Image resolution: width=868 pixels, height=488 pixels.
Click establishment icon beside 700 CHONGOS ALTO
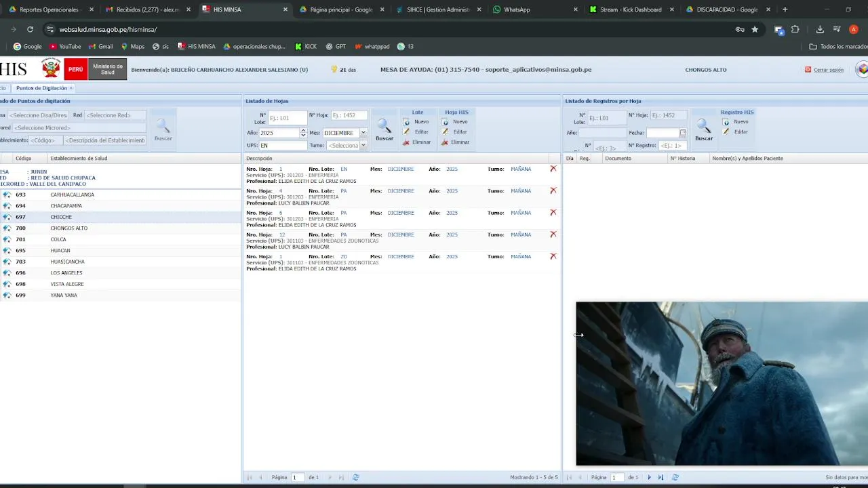pyautogui.click(x=7, y=228)
